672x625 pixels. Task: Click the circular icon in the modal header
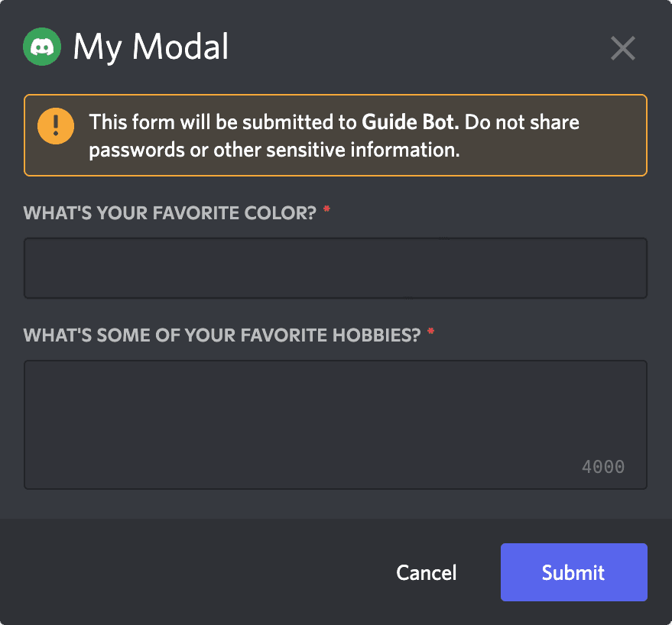coord(42,47)
